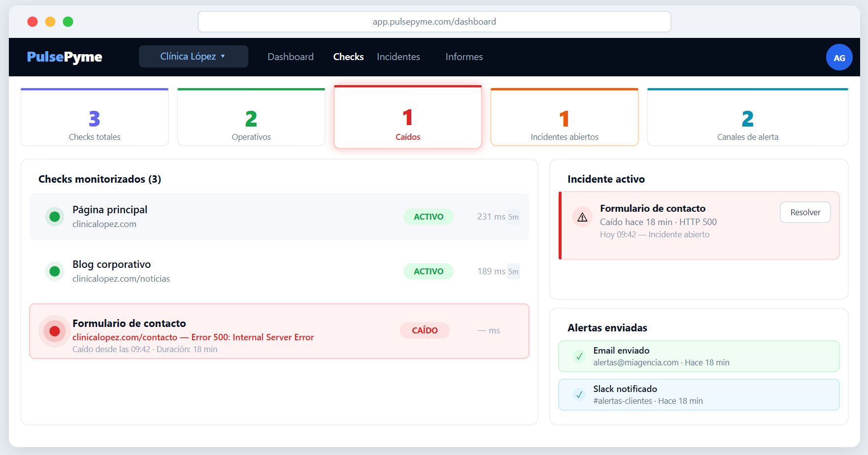This screenshot has height=455, width=868.
Task: Select the Caídos summary card
Action: tap(408, 117)
